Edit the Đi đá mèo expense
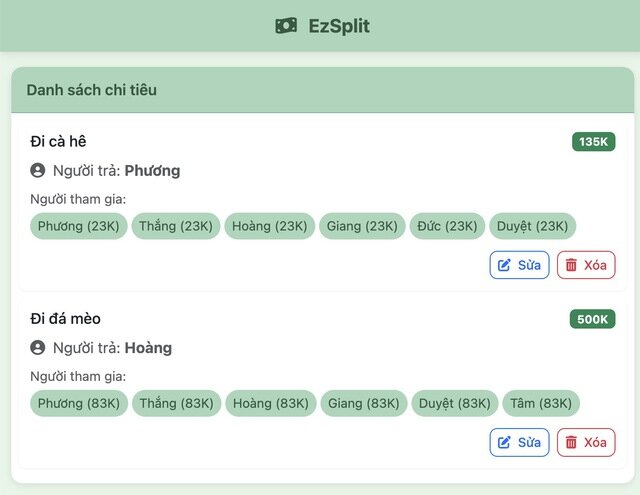Image resolution: width=640 pixels, height=495 pixels. (519, 442)
